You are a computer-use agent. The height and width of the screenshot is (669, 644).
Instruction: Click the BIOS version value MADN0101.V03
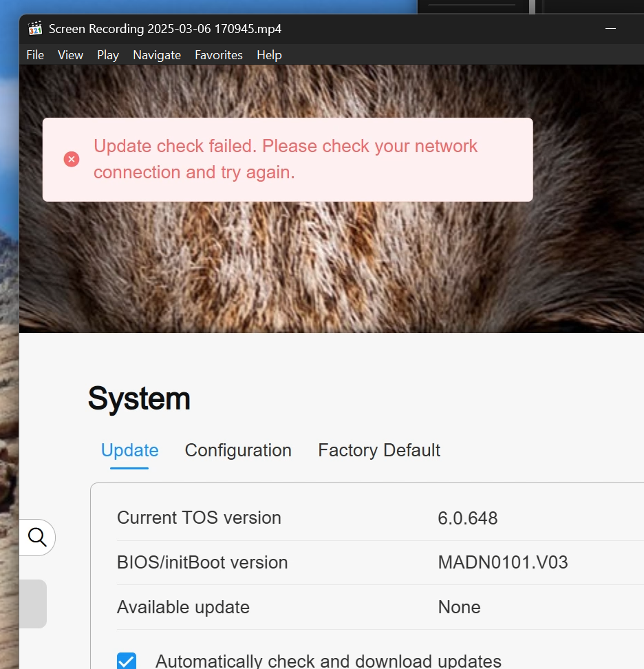click(503, 562)
